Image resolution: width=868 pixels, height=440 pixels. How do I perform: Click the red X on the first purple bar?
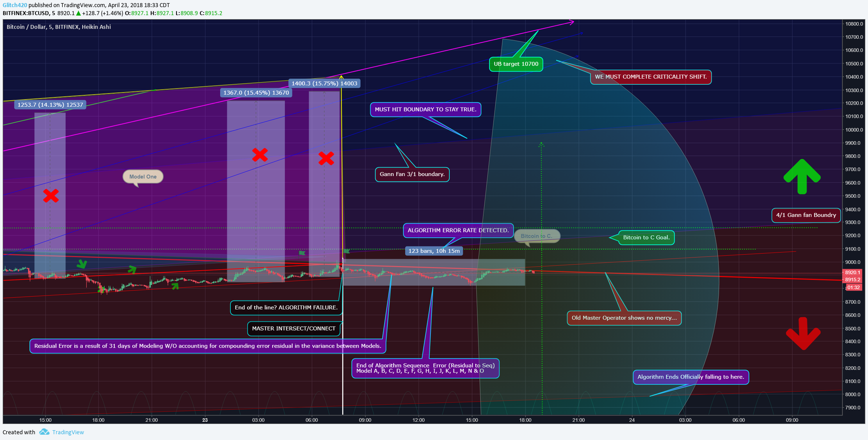(x=51, y=196)
